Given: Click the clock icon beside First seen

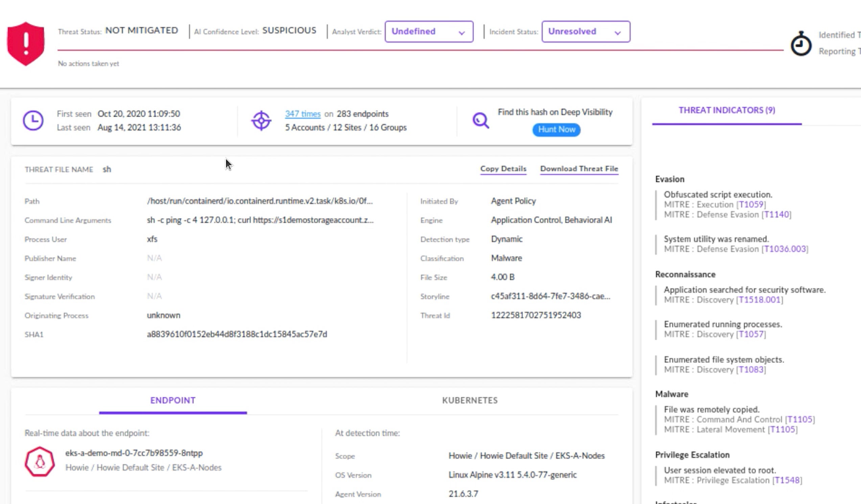Looking at the screenshot, I should coord(33,120).
